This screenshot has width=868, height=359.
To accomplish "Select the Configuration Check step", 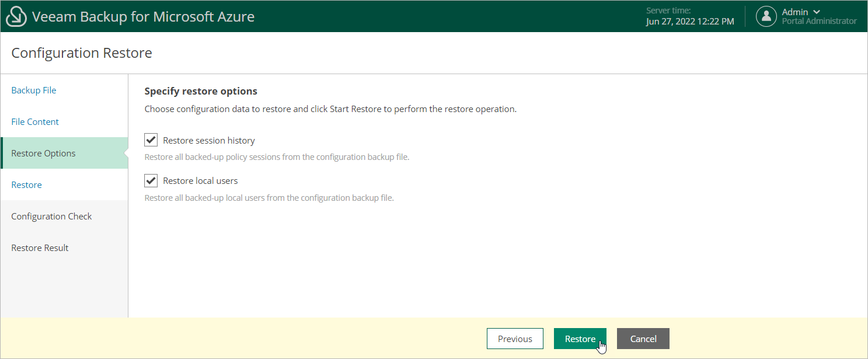I will tap(51, 217).
